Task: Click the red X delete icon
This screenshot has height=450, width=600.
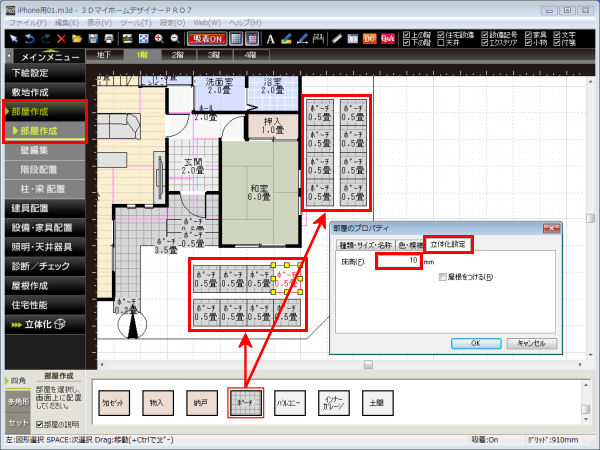Action: tap(61, 38)
